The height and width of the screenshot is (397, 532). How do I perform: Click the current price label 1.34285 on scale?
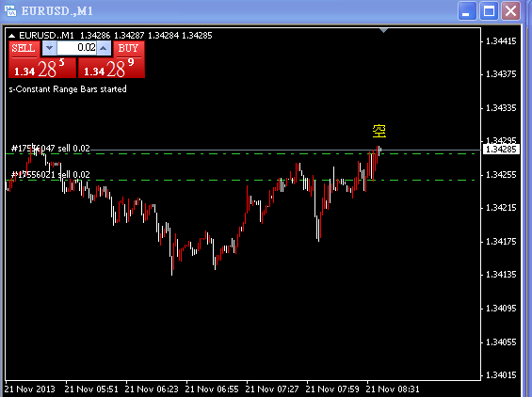pyautogui.click(x=501, y=150)
